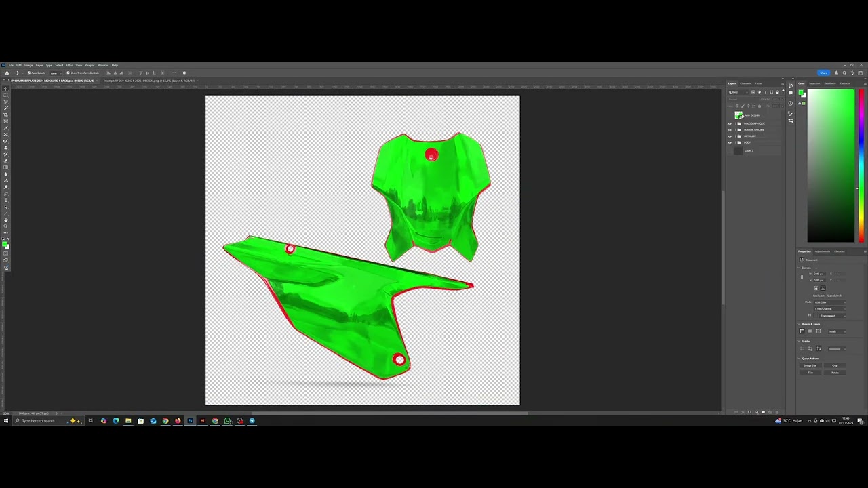Toggle the width-height link constraint
The image size is (868, 488).
pos(802,277)
